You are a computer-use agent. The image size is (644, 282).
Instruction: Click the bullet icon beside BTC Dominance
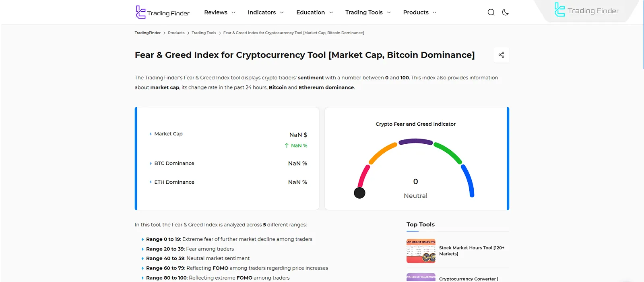click(x=151, y=163)
